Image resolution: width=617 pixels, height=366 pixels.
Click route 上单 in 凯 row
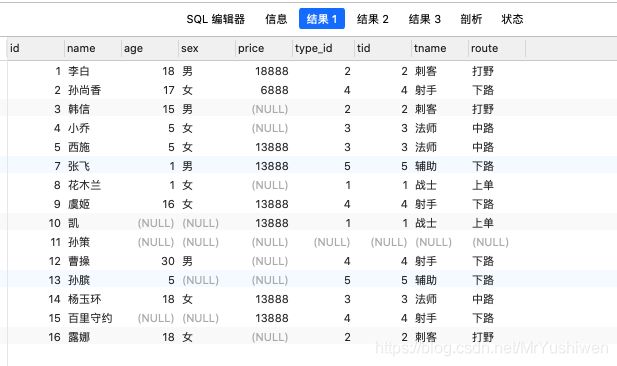[x=483, y=223]
